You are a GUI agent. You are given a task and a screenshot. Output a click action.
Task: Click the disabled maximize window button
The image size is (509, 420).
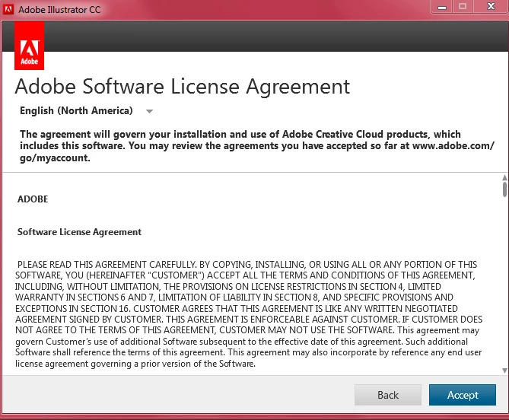point(463,7)
